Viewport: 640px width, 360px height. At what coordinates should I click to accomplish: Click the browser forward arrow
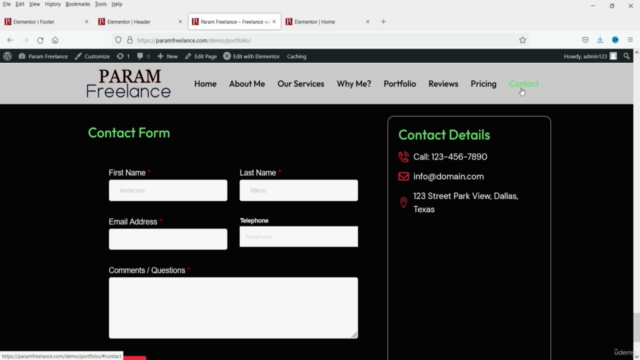[x=25, y=40]
